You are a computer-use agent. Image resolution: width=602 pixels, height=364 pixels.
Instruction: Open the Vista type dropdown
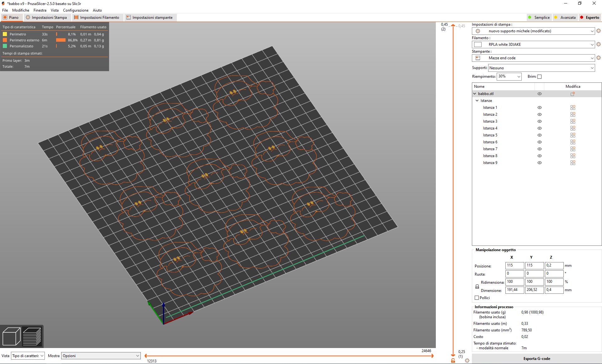click(28, 356)
